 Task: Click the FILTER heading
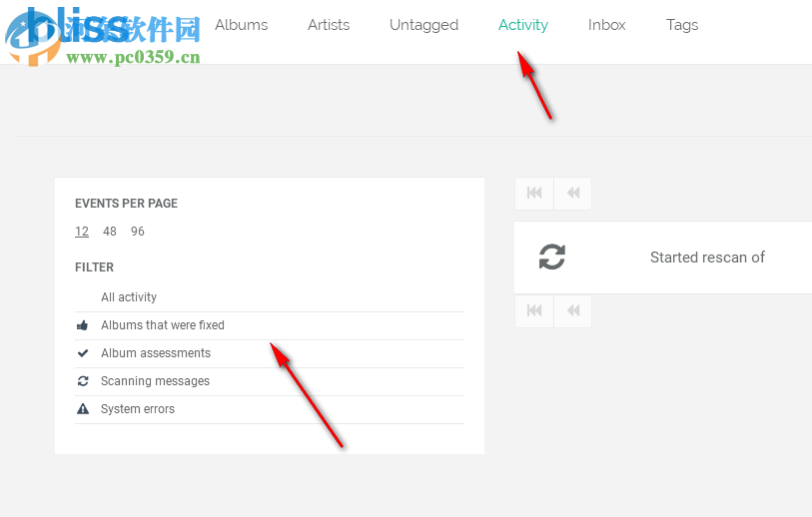pos(94,267)
